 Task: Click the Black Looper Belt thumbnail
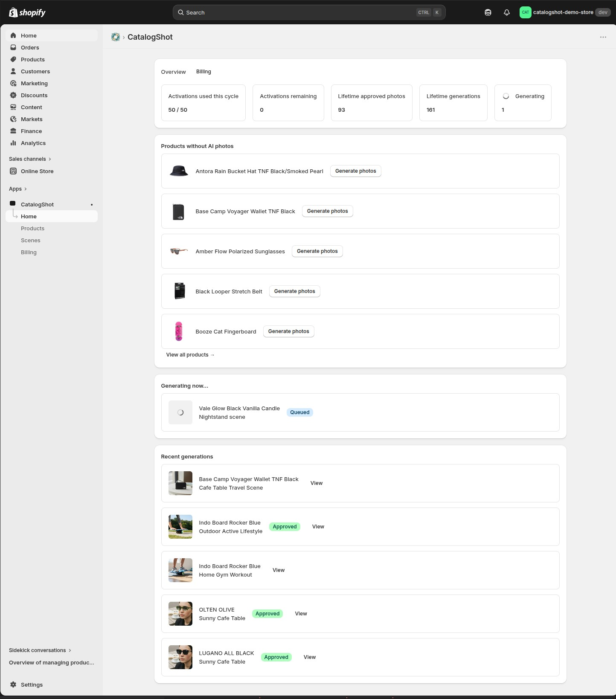tap(179, 291)
